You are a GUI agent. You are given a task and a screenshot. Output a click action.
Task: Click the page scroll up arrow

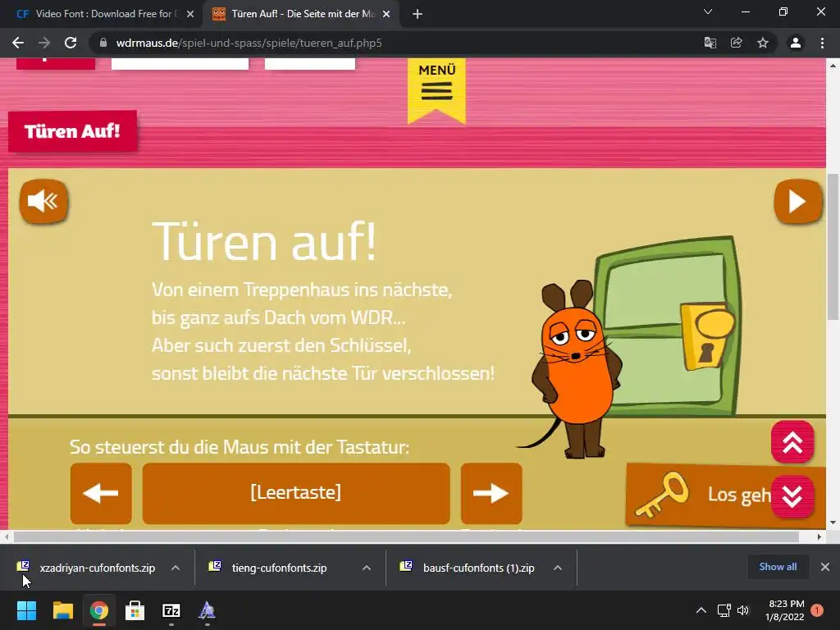coord(833,66)
